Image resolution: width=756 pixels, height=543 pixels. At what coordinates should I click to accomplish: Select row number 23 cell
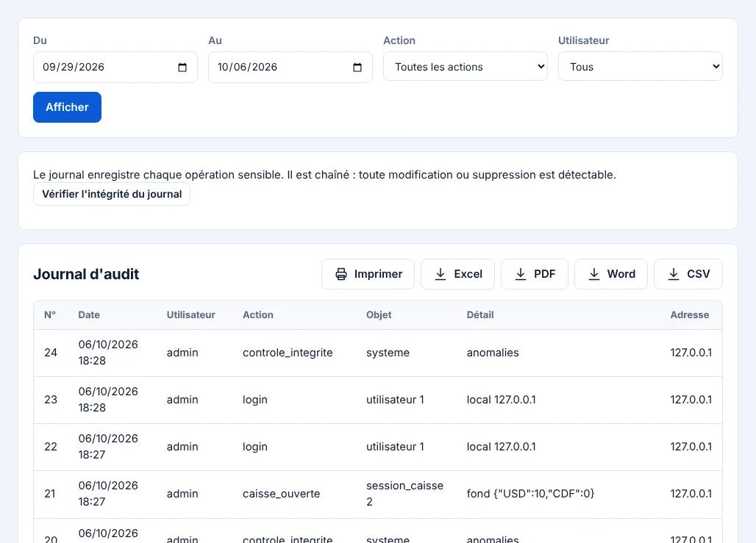point(51,400)
